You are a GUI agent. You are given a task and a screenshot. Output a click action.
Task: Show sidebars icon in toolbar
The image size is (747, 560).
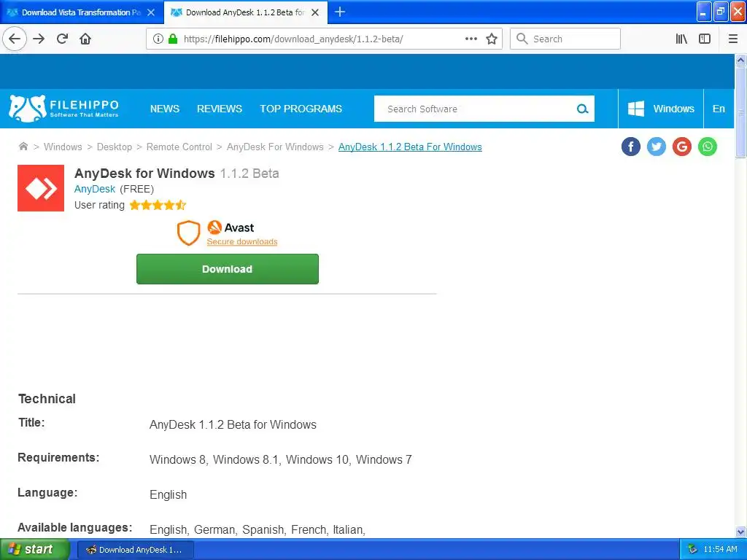click(705, 39)
